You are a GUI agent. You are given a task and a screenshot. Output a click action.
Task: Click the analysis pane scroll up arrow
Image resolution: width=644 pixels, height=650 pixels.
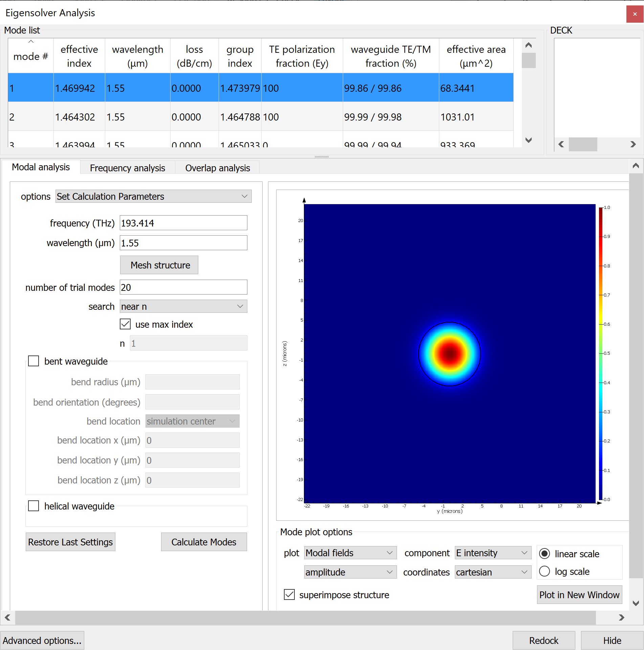[x=636, y=166]
